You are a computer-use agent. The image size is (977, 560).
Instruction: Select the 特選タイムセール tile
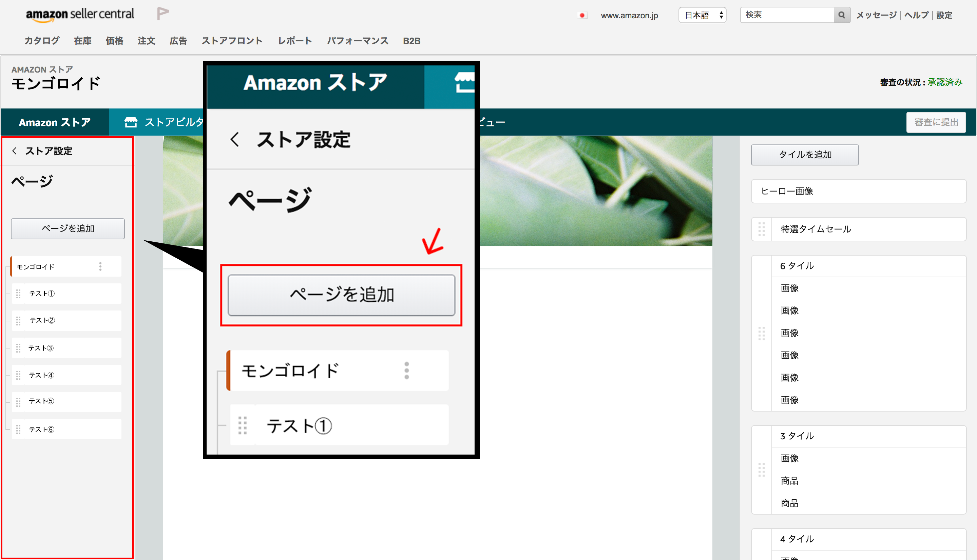pyautogui.click(x=859, y=229)
